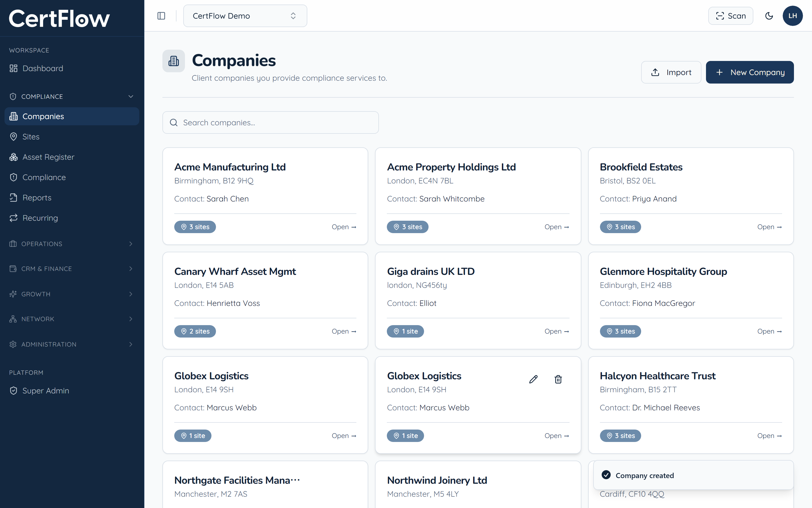This screenshot has height=508, width=812.
Task: Open Acme Property Holdings Ltd via Open link
Action: pyautogui.click(x=557, y=227)
